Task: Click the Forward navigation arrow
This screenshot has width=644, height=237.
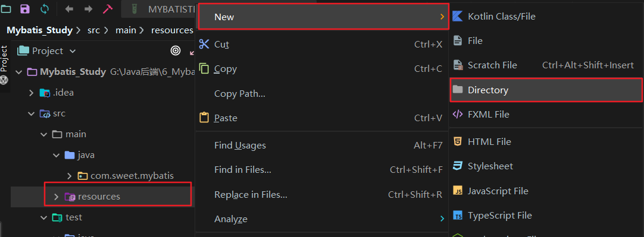Action: tap(88, 8)
